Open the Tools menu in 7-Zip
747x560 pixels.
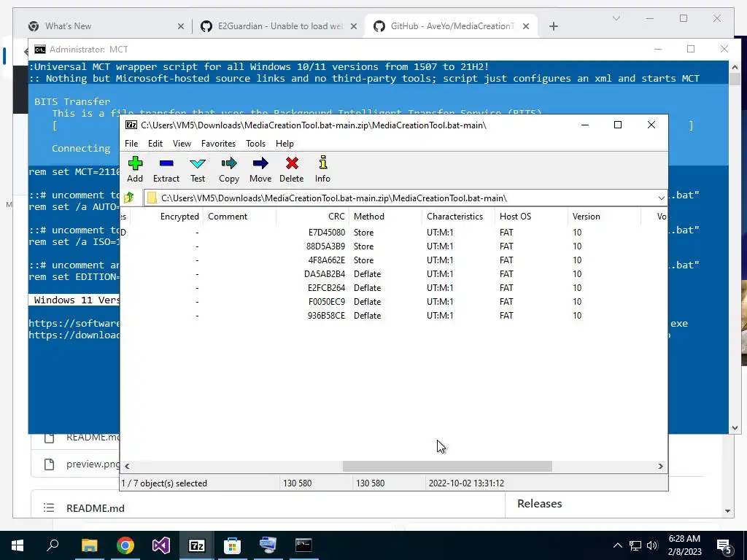pyautogui.click(x=255, y=144)
